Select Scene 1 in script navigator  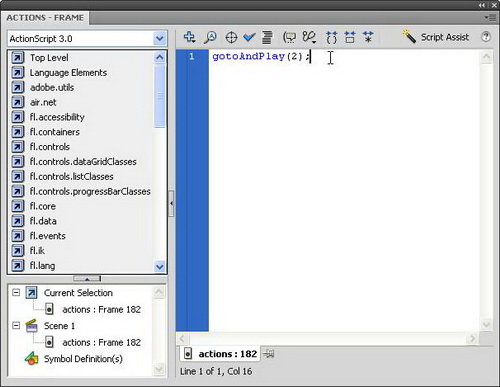(59, 326)
